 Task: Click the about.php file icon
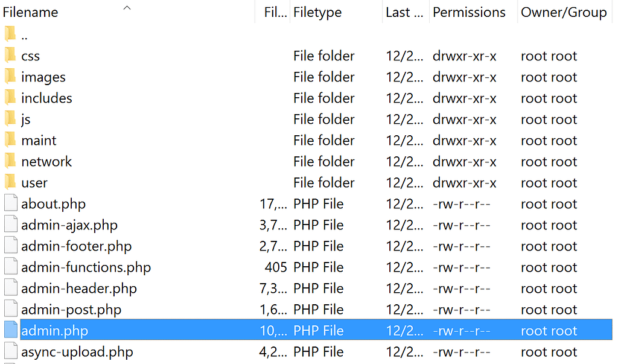click(11, 204)
